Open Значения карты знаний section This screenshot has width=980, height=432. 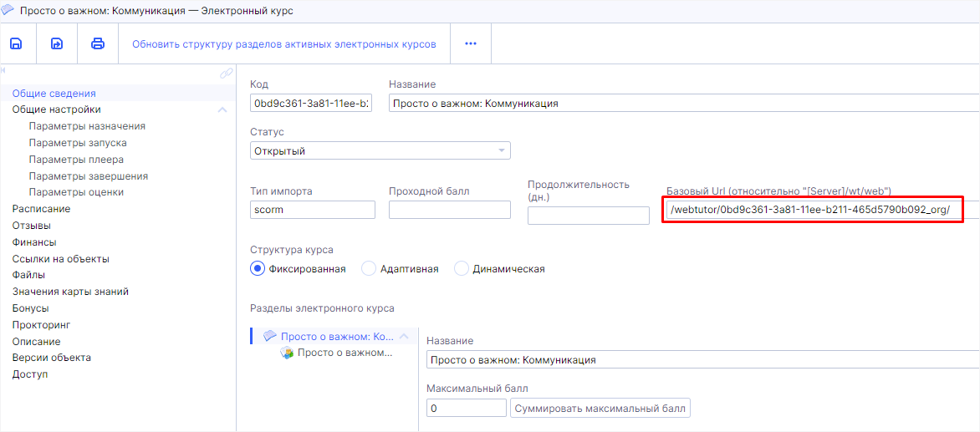coord(70,292)
